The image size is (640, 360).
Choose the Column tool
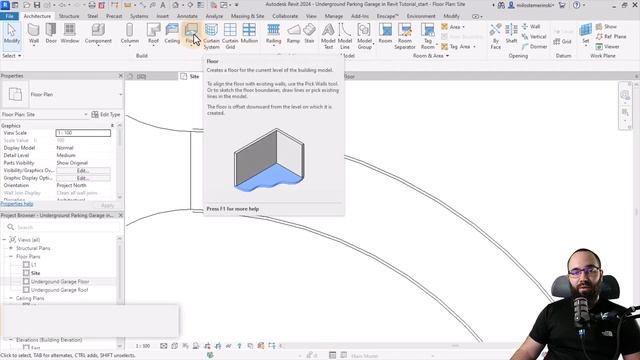[130, 33]
